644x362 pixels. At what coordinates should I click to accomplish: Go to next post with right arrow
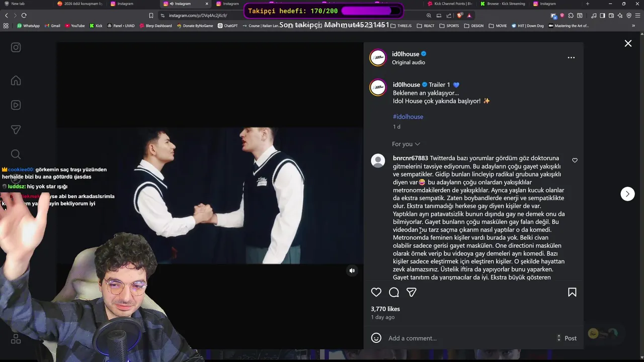pyautogui.click(x=627, y=194)
